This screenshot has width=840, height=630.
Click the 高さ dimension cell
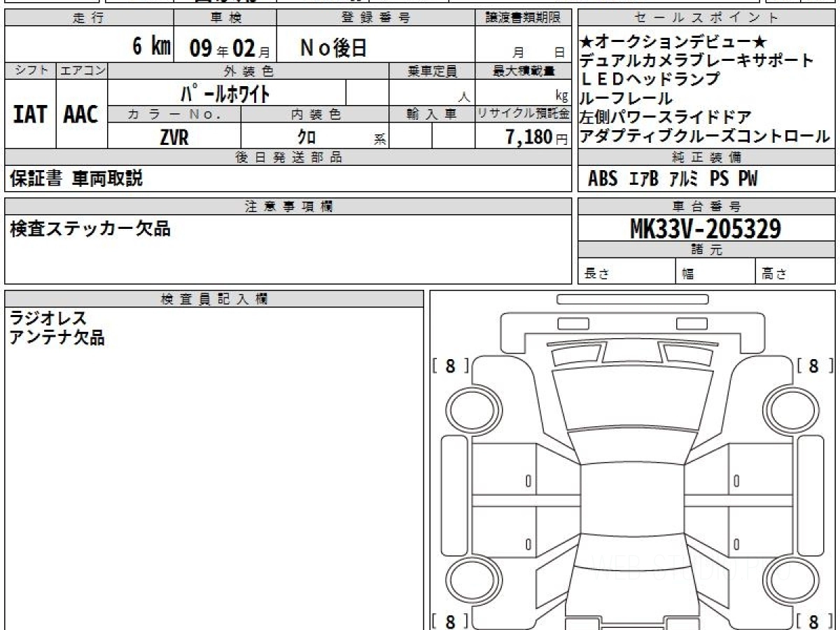(x=796, y=272)
